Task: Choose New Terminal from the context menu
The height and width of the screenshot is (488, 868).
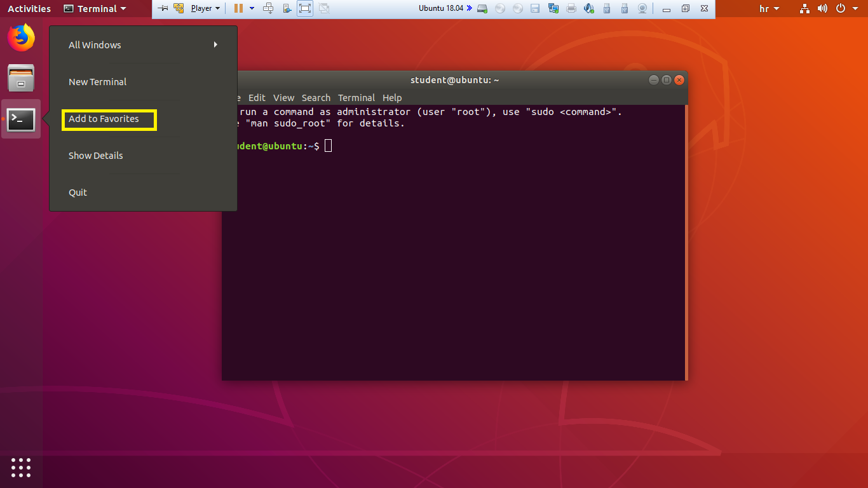Action: click(143, 82)
